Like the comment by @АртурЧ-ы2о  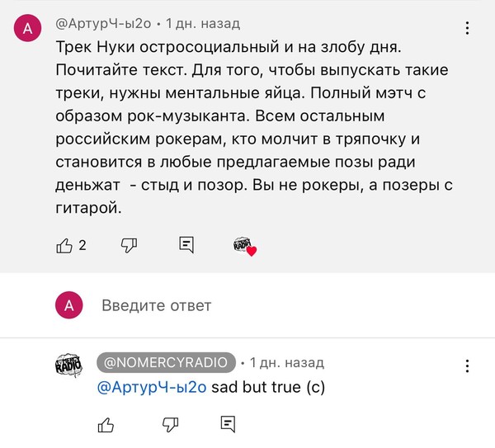click(64, 246)
